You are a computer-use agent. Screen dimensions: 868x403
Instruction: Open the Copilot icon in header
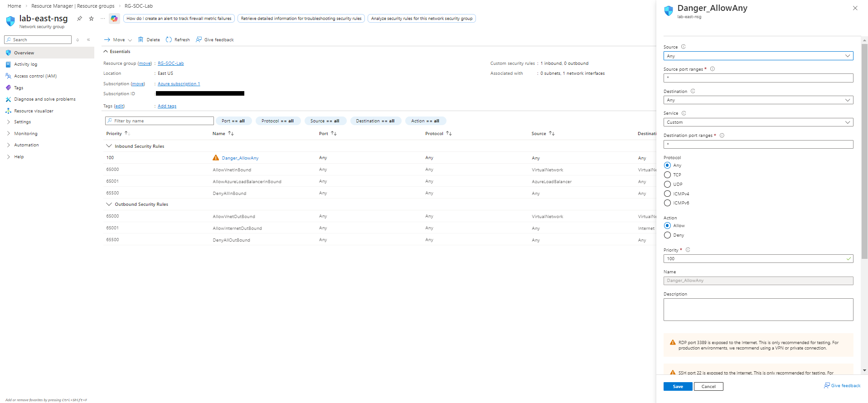point(114,19)
